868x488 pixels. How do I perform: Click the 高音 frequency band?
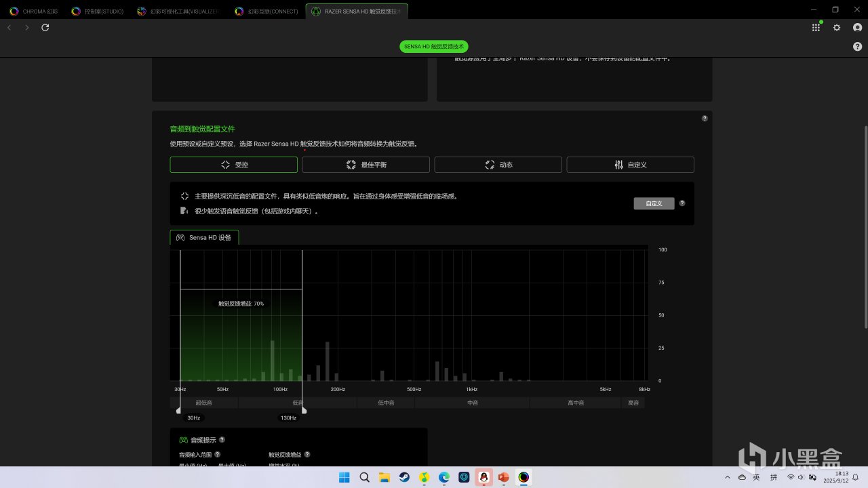(633, 403)
